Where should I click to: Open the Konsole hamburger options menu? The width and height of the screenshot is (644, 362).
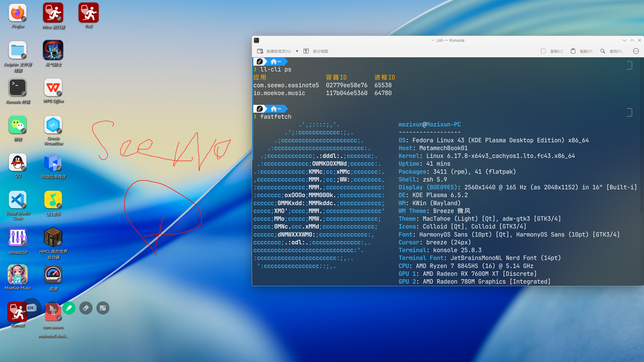[636, 51]
